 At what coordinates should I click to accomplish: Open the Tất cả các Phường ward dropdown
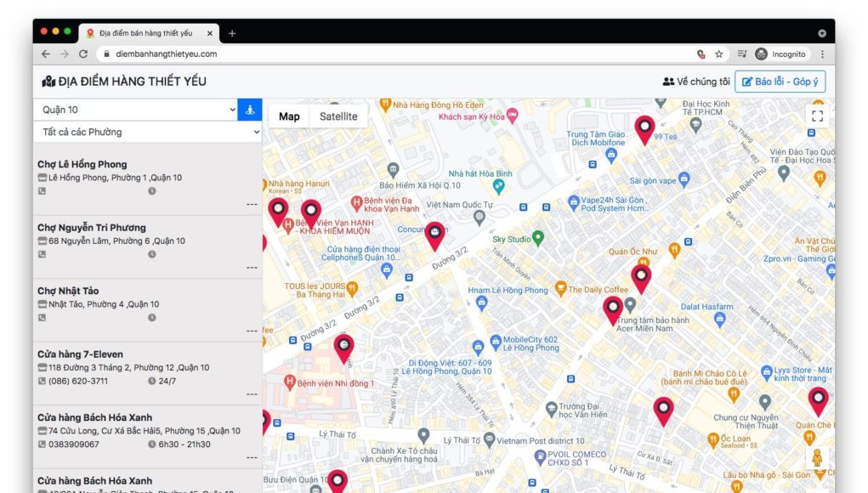147,132
